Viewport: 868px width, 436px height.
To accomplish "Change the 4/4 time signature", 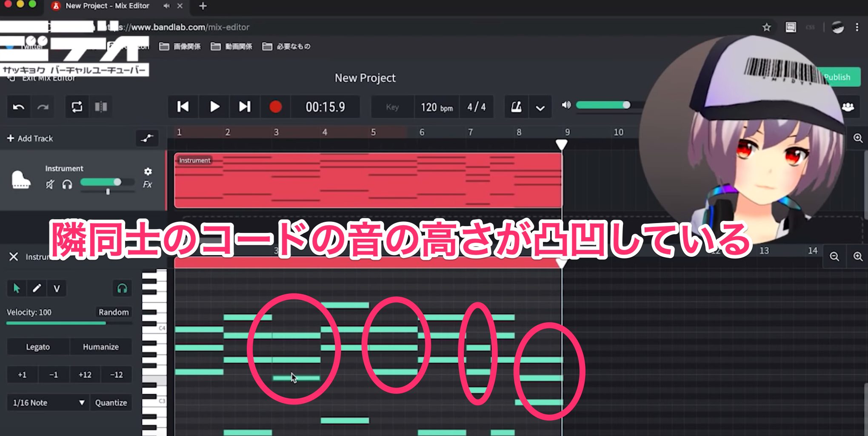I will tap(477, 107).
